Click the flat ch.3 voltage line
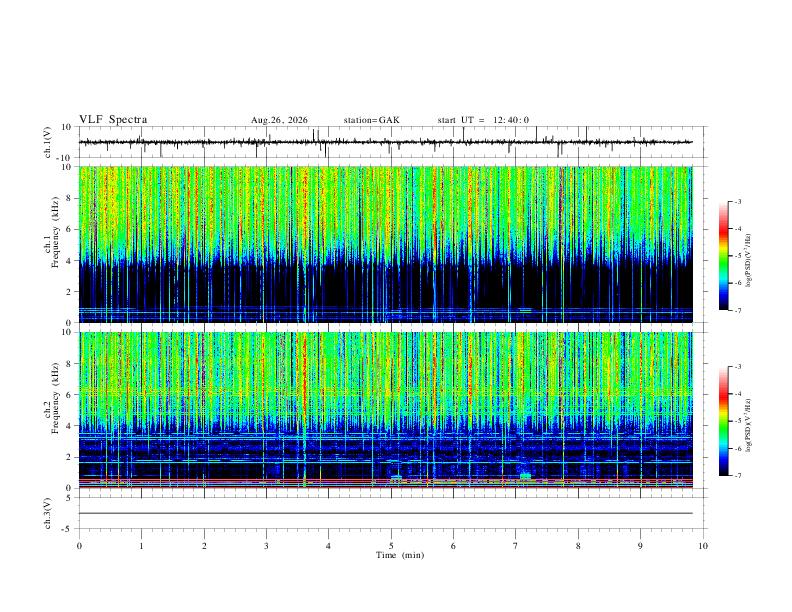The width and height of the screenshot is (792, 612). (385, 513)
